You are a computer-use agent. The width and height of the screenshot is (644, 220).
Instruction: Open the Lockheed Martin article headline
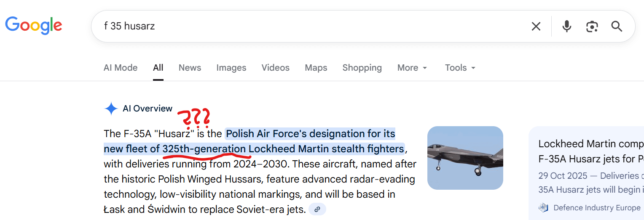590,151
